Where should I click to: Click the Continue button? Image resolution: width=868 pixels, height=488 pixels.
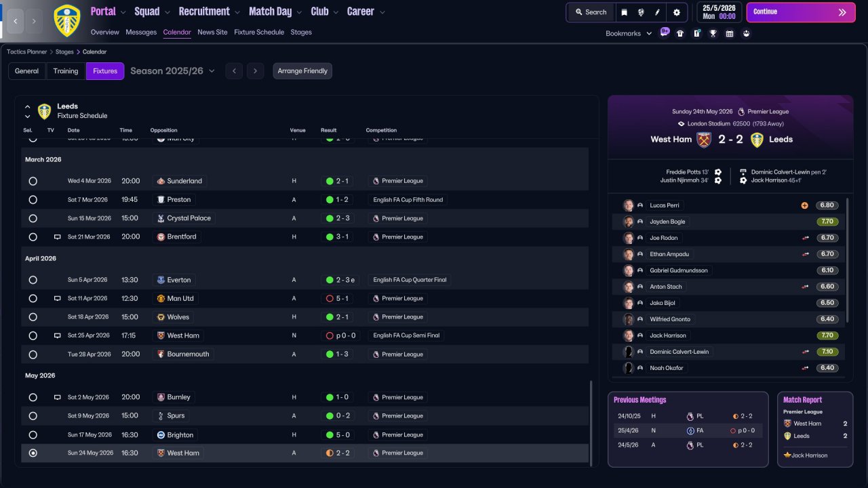tap(801, 12)
